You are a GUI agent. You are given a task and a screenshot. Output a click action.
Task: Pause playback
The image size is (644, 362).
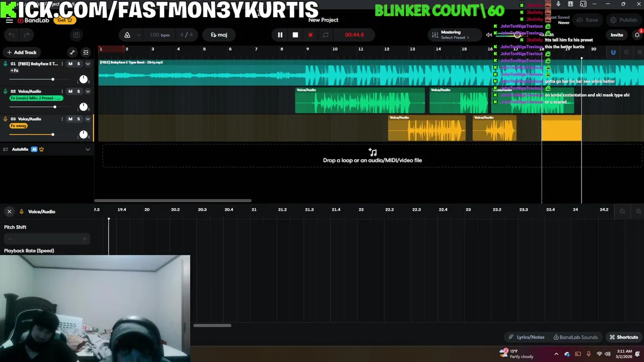280,35
